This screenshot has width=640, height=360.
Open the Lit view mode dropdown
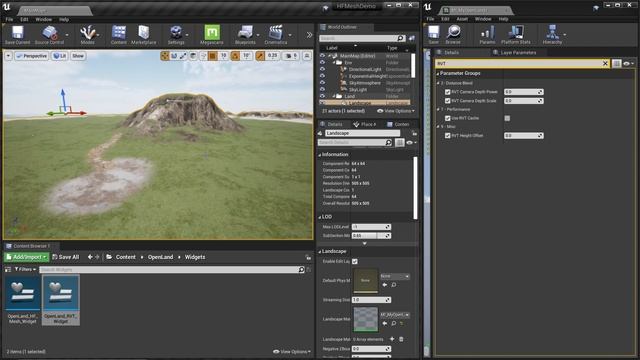(x=60, y=56)
